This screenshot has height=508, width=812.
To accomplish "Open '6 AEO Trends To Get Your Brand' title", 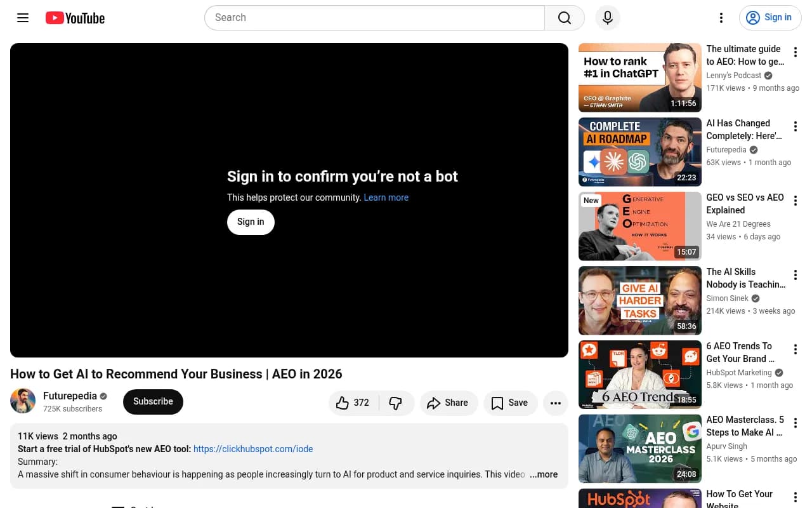I will (x=742, y=352).
